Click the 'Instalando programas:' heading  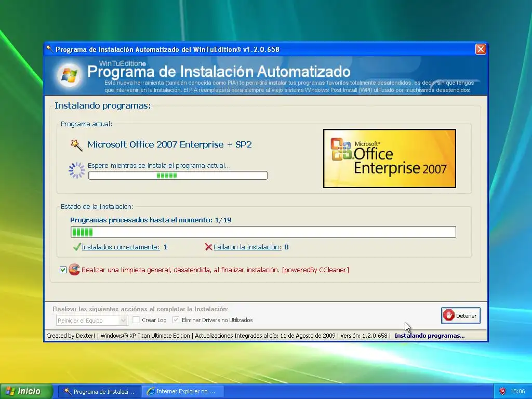(103, 105)
